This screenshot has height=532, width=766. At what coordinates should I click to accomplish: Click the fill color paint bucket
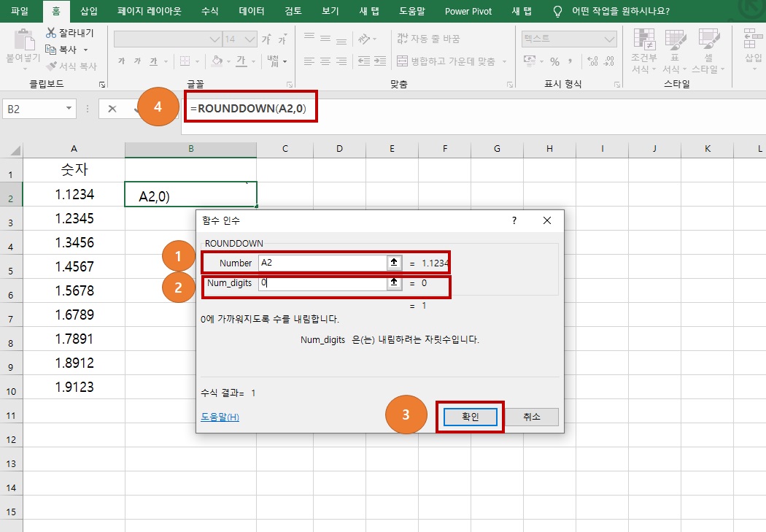(x=217, y=61)
